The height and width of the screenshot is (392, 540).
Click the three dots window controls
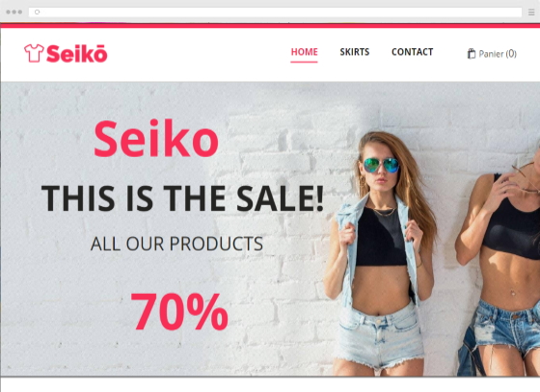point(14,12)
